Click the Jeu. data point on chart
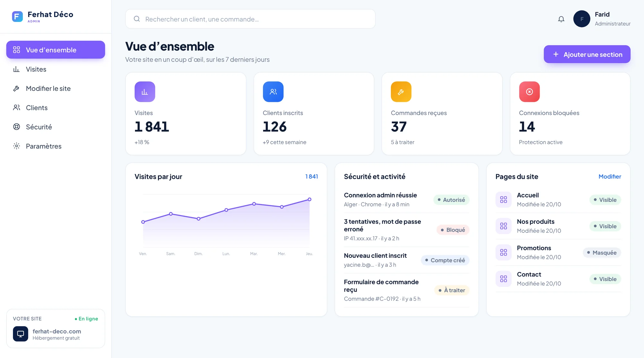Viewport: 644px width, 358px height. pos(309,199)
